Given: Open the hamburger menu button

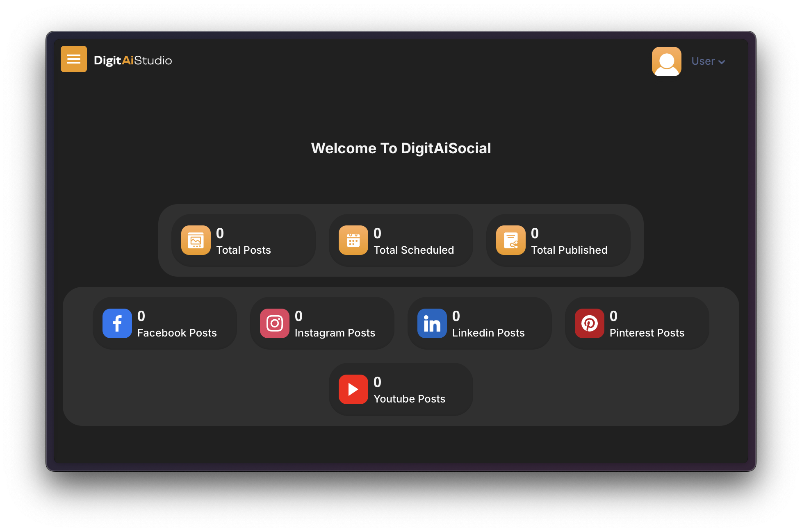Looking at the screenshot, I should click(x=74, y=59).
